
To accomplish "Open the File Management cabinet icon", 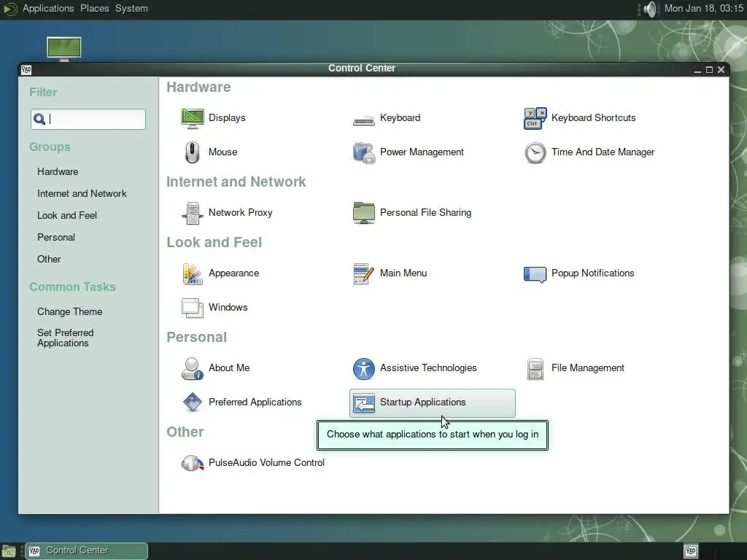I will click(x=535, y=368).
